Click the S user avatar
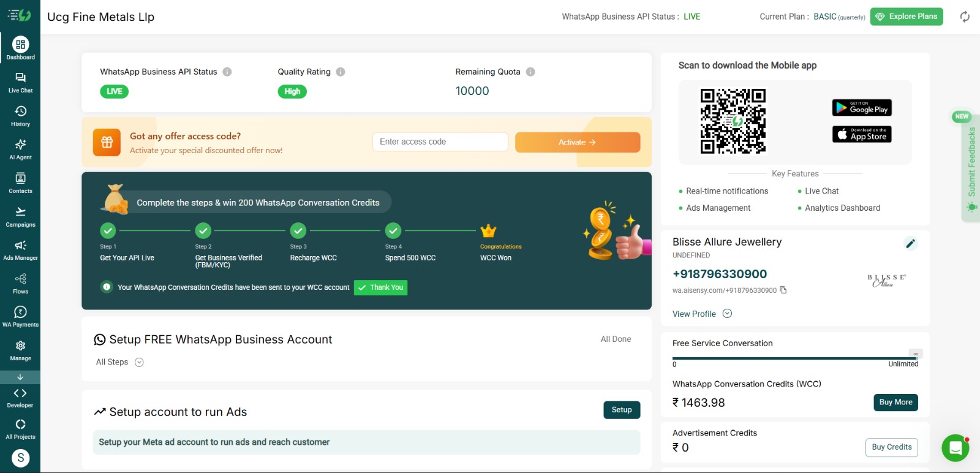Viewport: 980px width, 473px height. [x=21, y=458]
